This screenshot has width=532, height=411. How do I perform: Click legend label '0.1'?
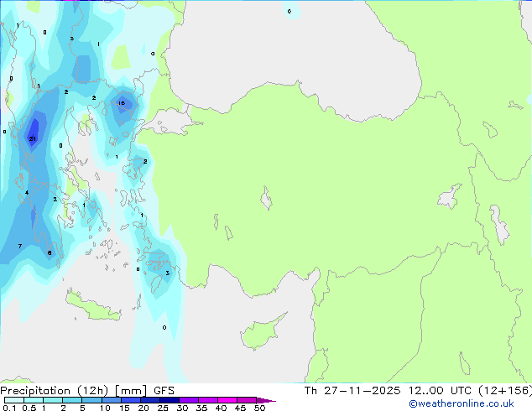[9, 408]
